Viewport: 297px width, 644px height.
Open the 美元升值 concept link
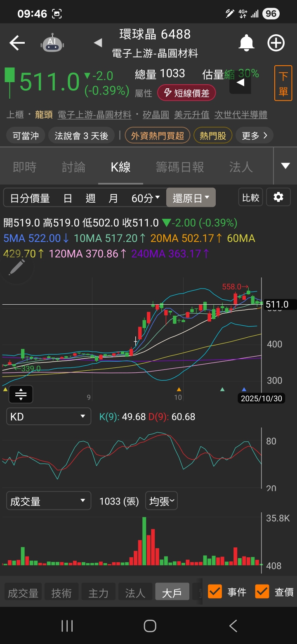(x=192, y=115)
